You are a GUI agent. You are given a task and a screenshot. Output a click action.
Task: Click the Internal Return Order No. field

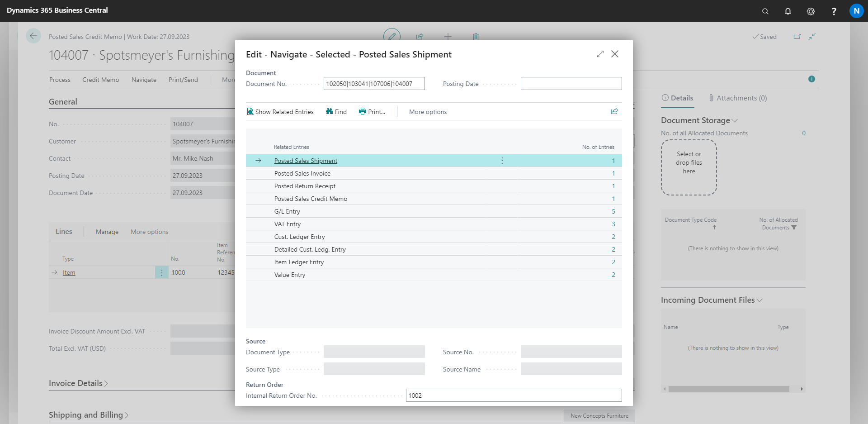(514, 395)
